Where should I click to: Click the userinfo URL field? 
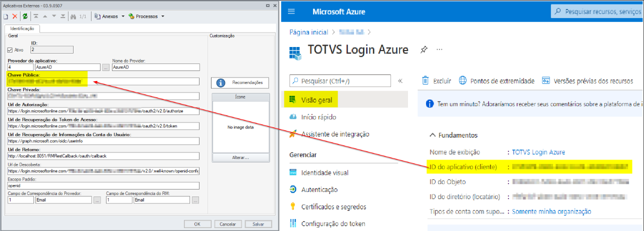coord(103,141)
